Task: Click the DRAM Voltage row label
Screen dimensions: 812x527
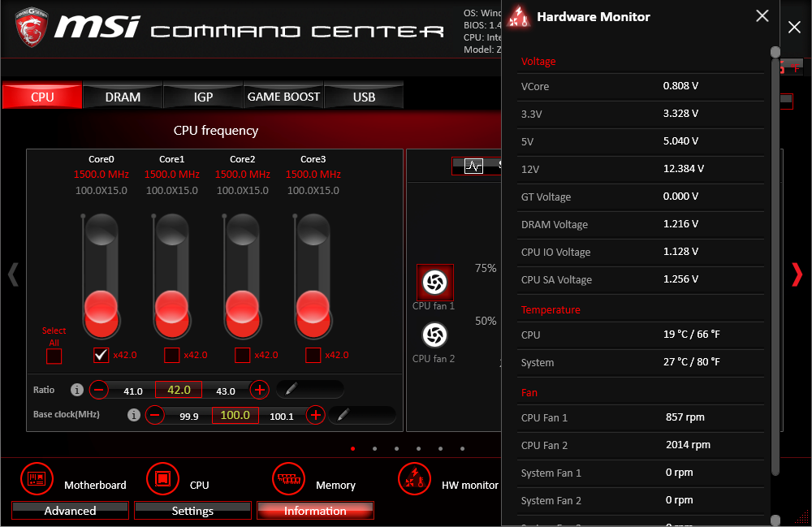Action: [x=554, y=224]
